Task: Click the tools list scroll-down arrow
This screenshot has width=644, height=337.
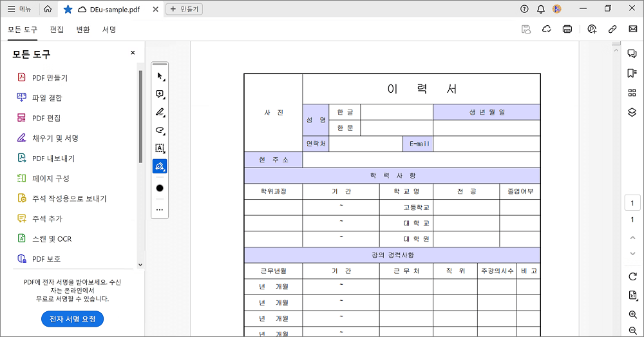Action: (140, 265)
